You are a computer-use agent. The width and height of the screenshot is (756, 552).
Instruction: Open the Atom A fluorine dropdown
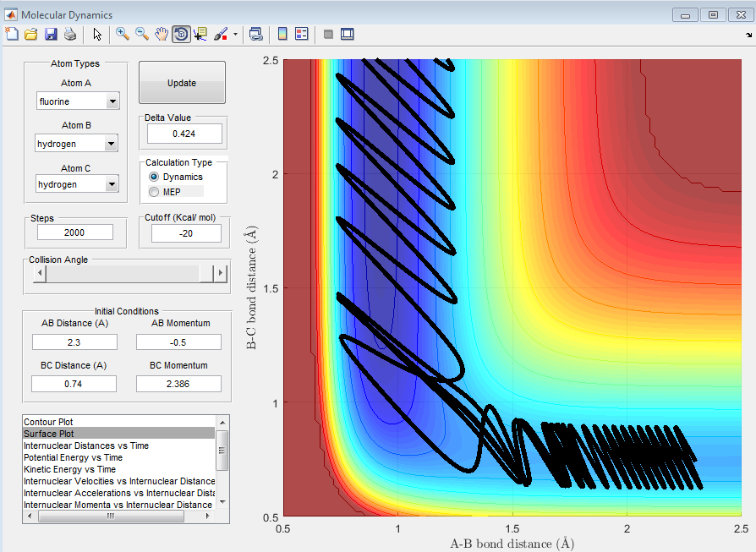(112, 101)
